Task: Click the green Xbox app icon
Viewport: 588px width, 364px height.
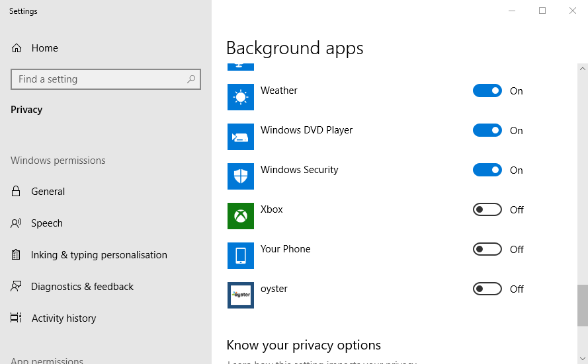Action: point(241,216)
